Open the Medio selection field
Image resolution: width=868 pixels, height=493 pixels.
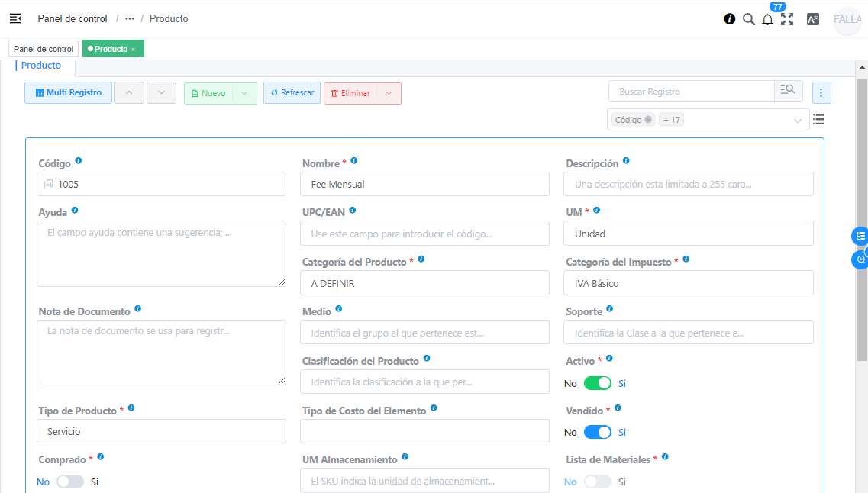point(424,332)
